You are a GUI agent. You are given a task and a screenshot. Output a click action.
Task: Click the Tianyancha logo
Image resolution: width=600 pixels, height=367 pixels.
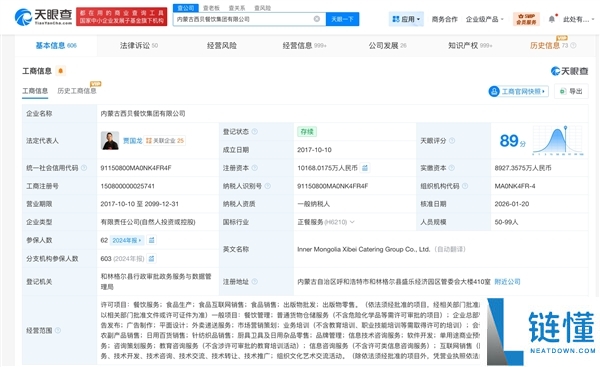[x=43, y=16]
